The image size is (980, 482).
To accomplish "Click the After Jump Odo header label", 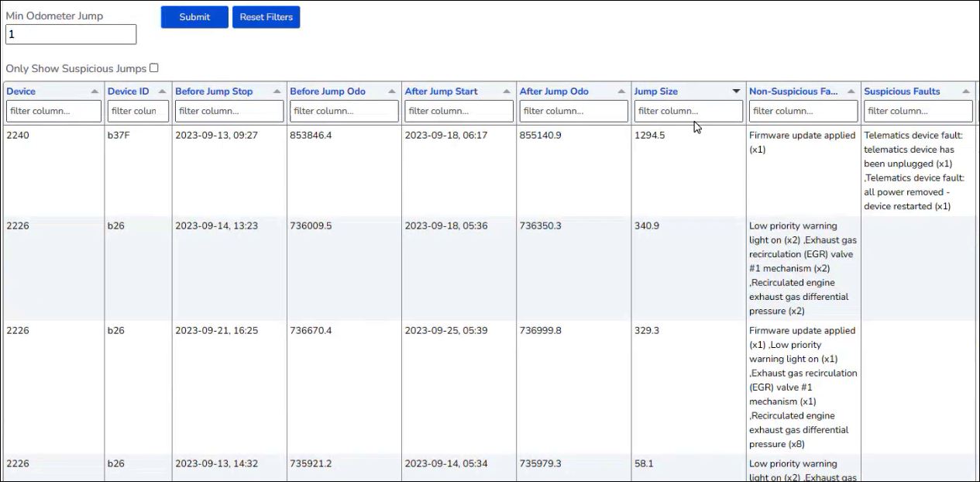I will 554,91.
